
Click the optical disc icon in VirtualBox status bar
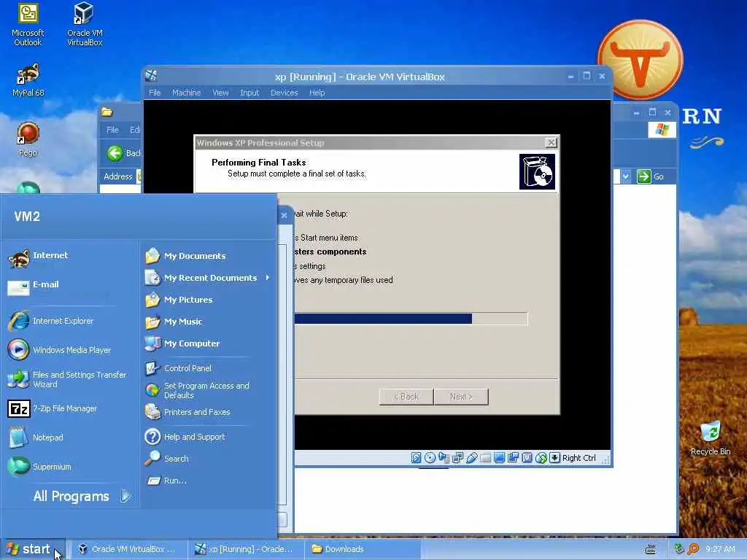click(430, 458)
